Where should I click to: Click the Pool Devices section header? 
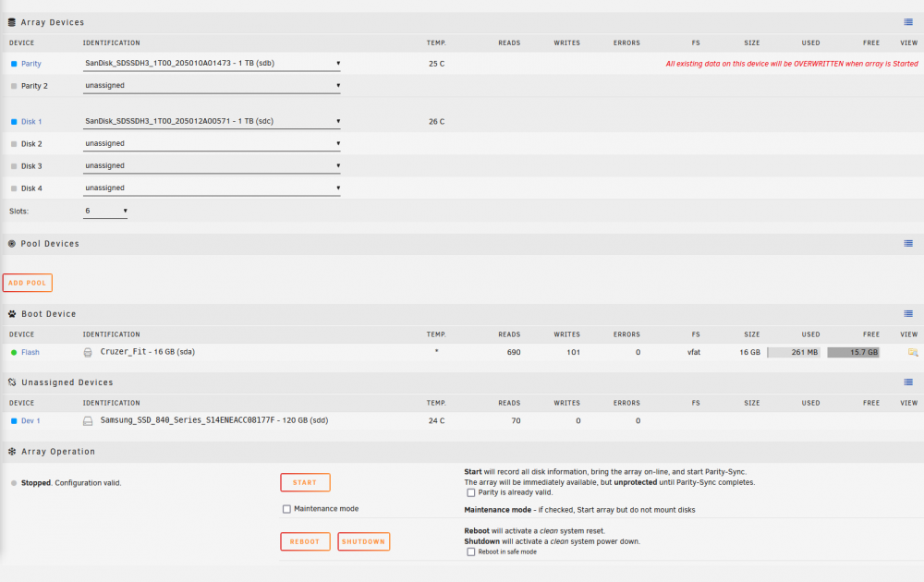coord(50,243)
